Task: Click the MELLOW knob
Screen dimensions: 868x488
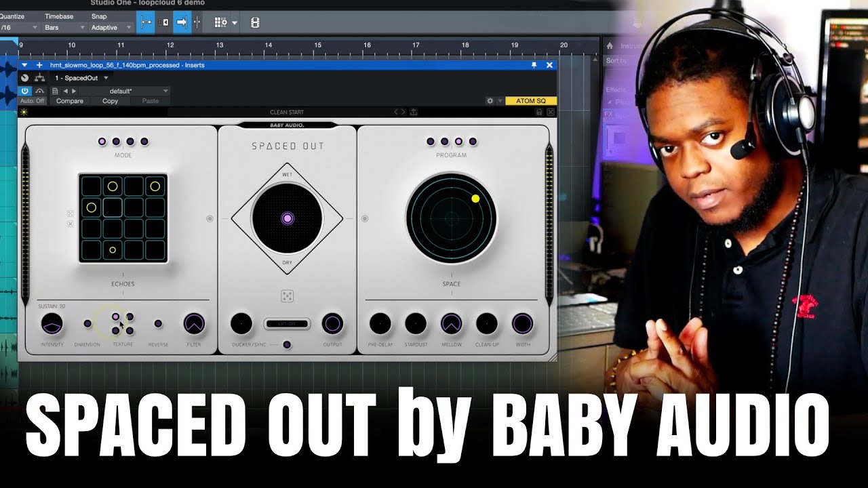Action: 451,324
